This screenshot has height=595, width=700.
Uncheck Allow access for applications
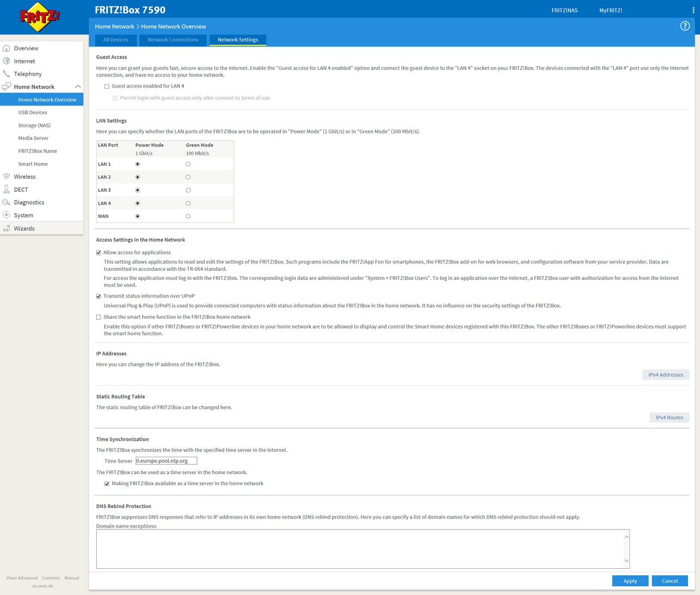98,253
